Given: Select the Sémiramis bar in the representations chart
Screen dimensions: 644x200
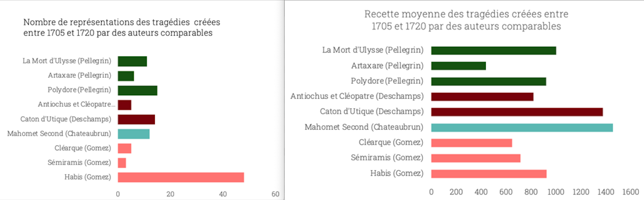Looking at the screenshot, I should tap(122, 163).
